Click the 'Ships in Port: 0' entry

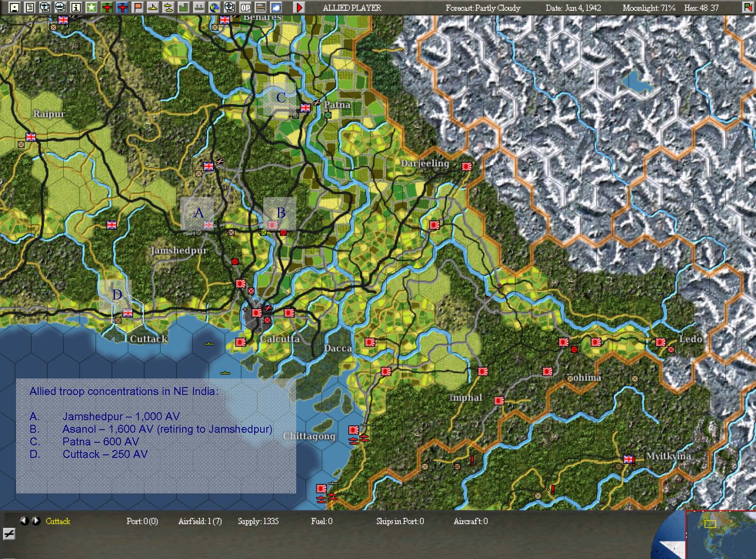pyautogui.click(x=400, y=521)
